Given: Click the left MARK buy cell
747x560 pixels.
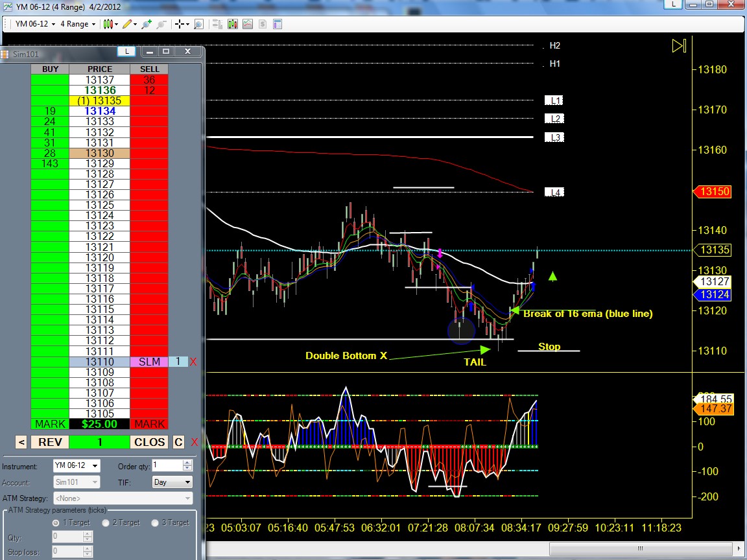Looking at the screenshot, I should coord(50,424).
